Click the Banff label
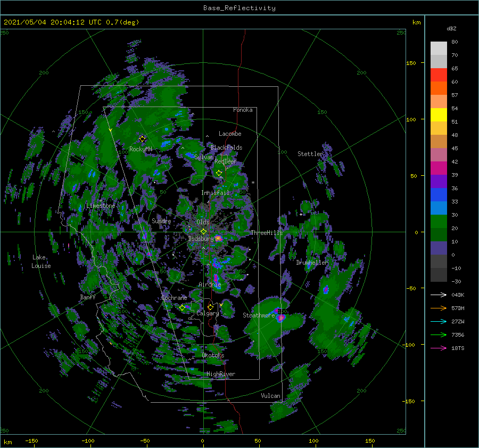The width and height of the screenshot is (479, 448). pos(88,297)
